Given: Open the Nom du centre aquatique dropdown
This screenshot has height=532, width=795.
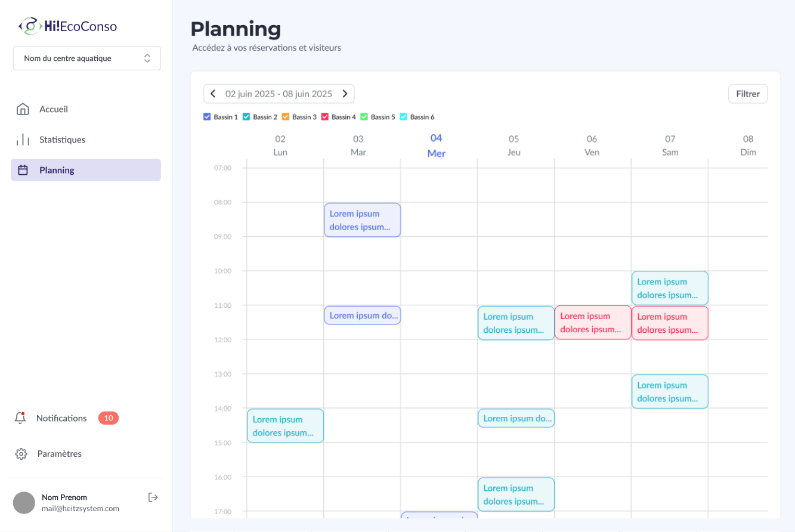Looking at the screenshot, I should click(87, 58).
